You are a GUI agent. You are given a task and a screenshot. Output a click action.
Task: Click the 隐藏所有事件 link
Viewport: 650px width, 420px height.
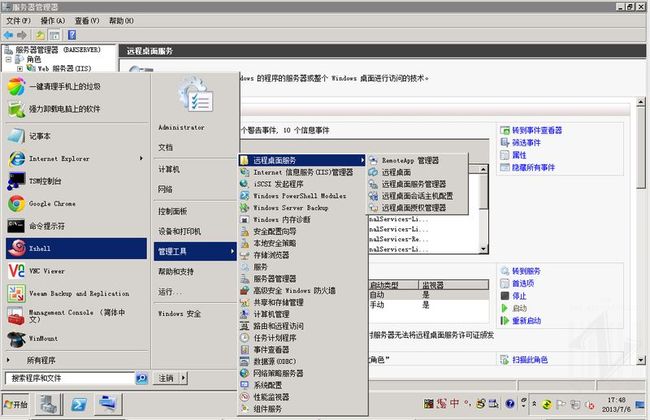tap(533, 168)
